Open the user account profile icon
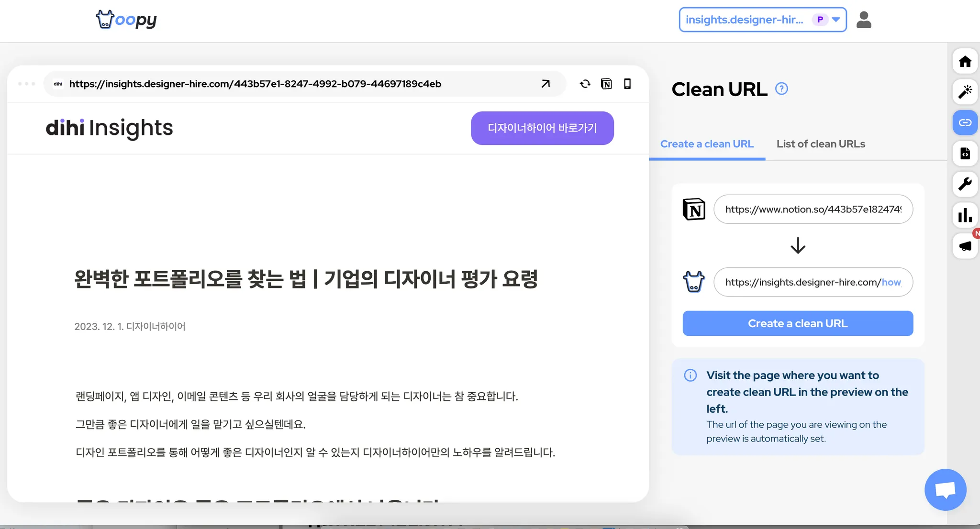980x529 pixels. (x=863, y=20)
